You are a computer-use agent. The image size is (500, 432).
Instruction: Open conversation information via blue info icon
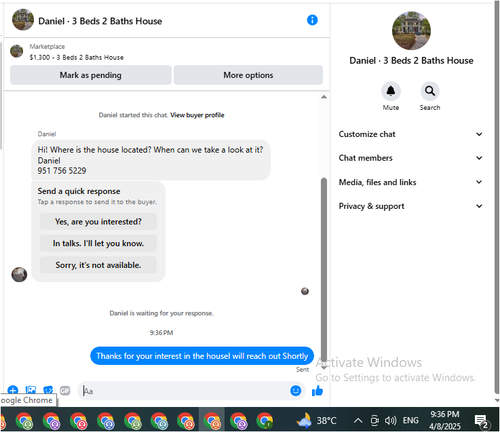coord(312,20)
